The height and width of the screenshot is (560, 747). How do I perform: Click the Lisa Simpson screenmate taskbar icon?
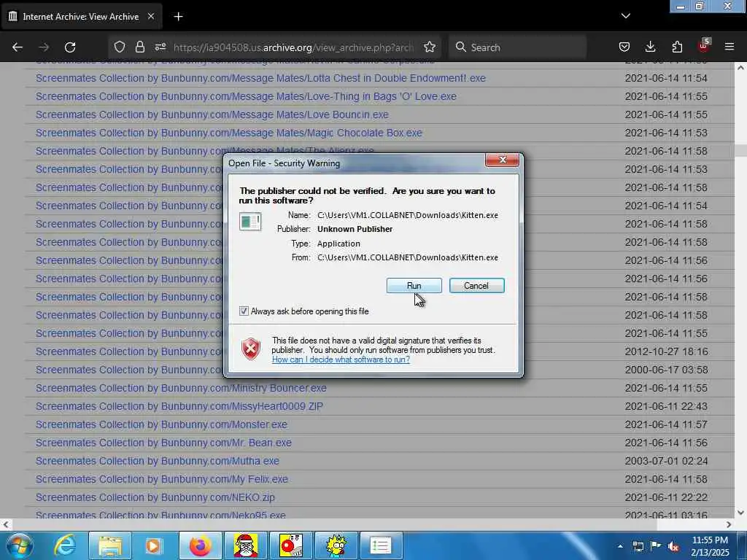336,545
